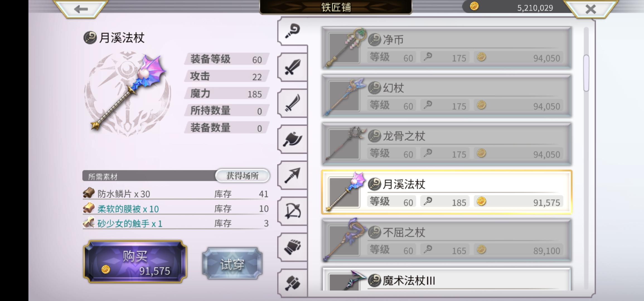Open the sword weapon category tab

tap(292, 67)
